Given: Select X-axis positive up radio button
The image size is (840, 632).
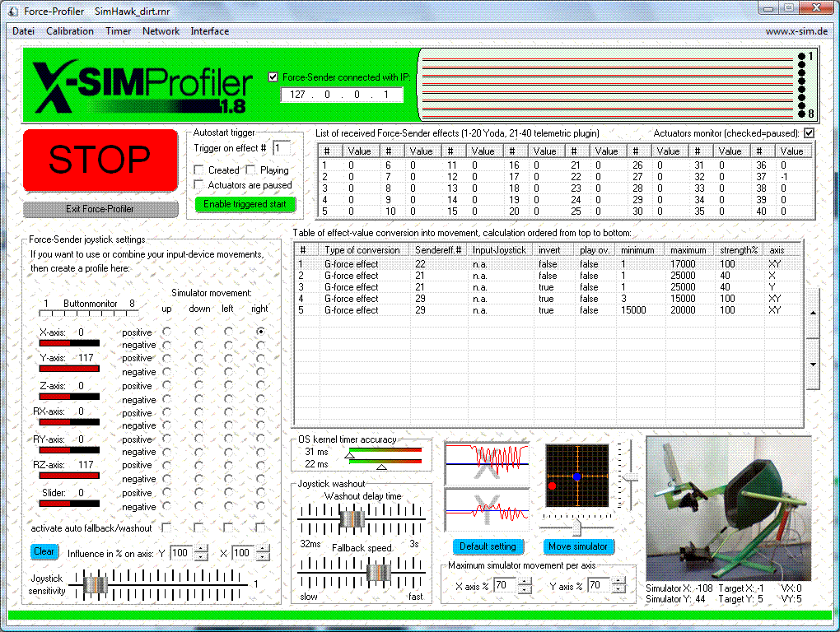Looking at the screenshot, I should coord(166,332).
